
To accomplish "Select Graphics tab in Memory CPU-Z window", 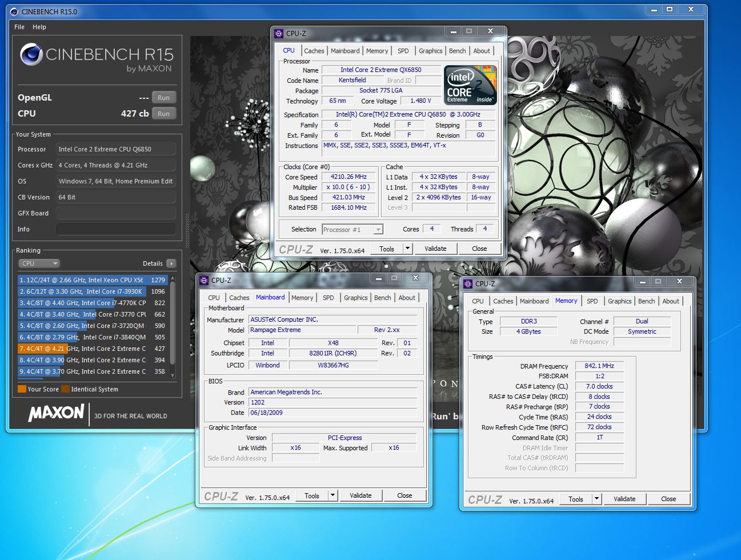I will coord(620,301).
